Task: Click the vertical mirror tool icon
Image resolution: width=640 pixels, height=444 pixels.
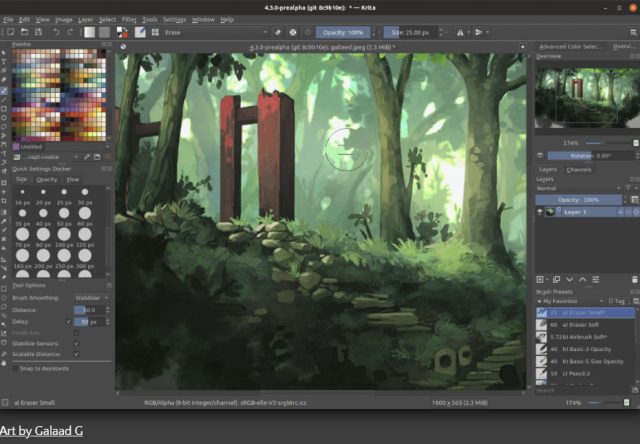Action: 479,32
